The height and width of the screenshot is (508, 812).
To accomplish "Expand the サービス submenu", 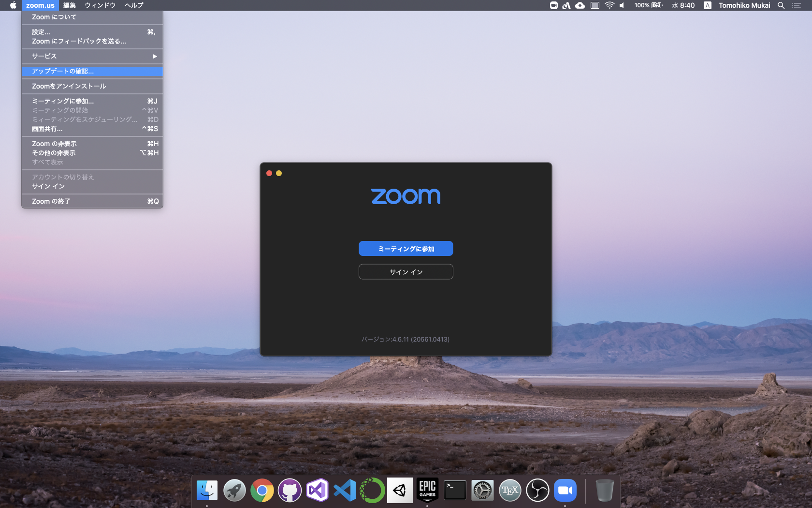I will (x=92, y=56).
